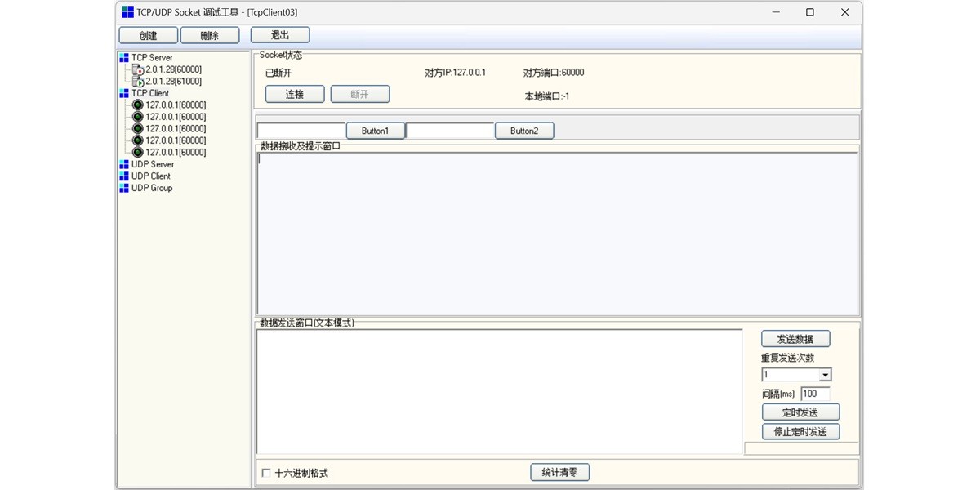The width and height of the screenshot is (980, 490).
Task: Click the TCP Client group icon
Action: [124, 92]
